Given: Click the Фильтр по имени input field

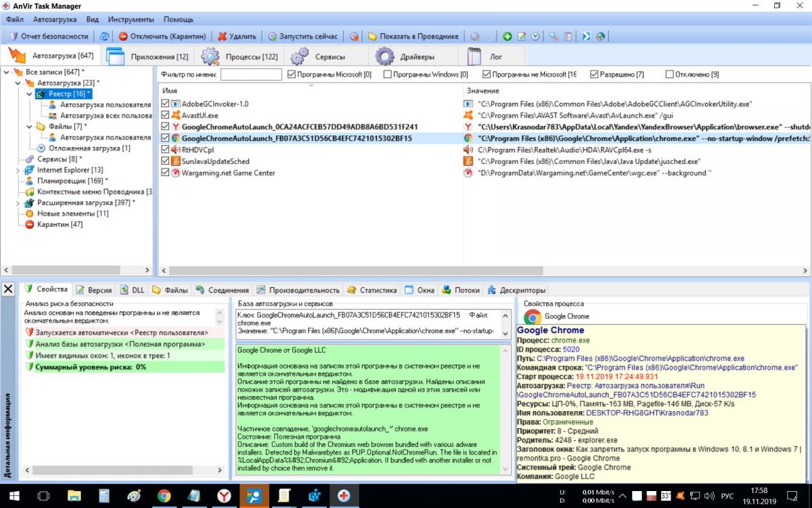Looking at the screenshot, I should (251, 75).
